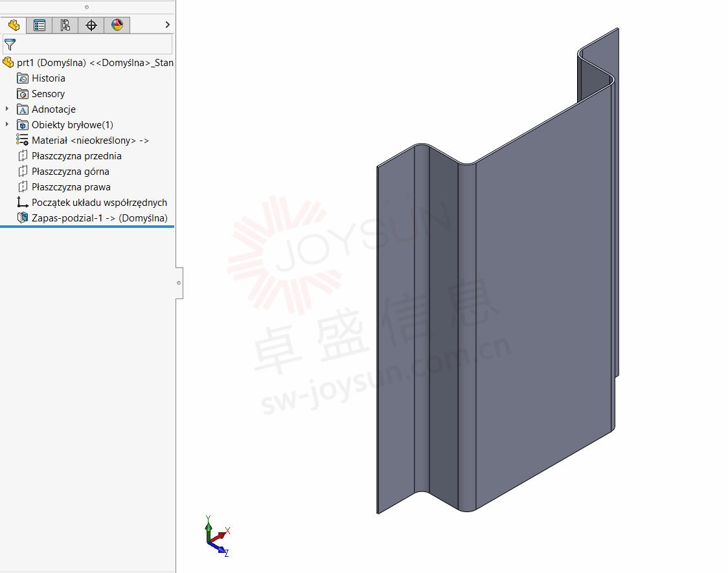Screen dimensions: 728x573
Task: Select the Historia folder
Action: [49, 78]
